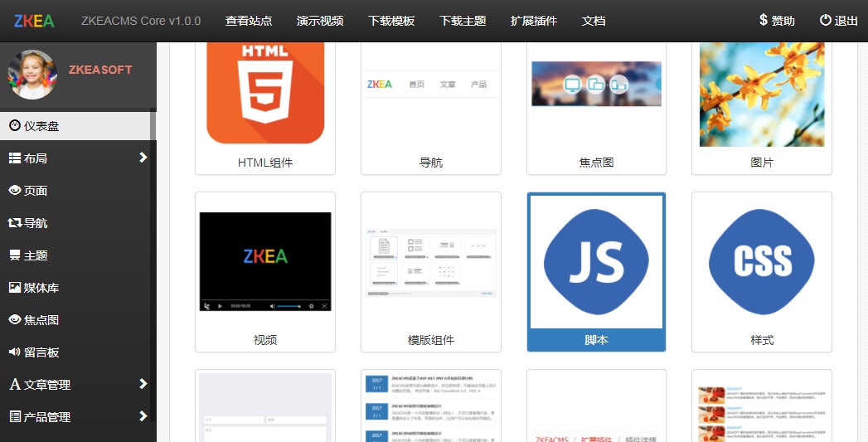Expand the 布局 submenu arrow
This screenshot has width=868, height=442.
tap(143, 158)
